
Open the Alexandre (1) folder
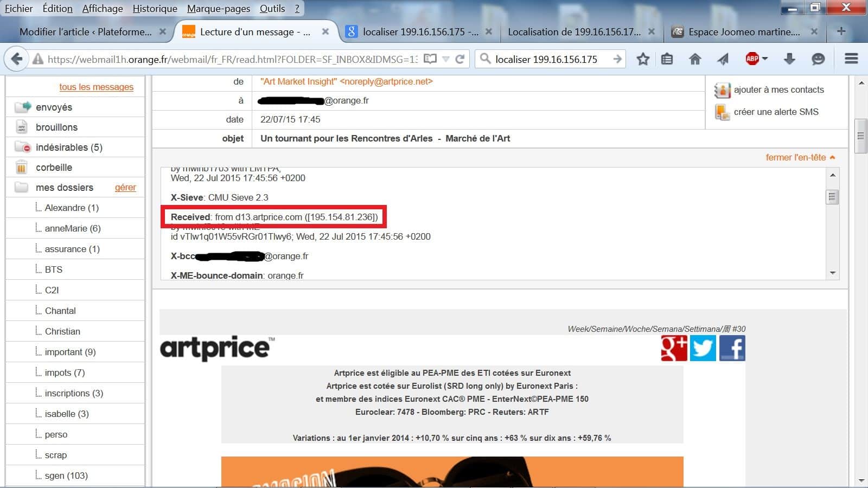click(72, 208)
